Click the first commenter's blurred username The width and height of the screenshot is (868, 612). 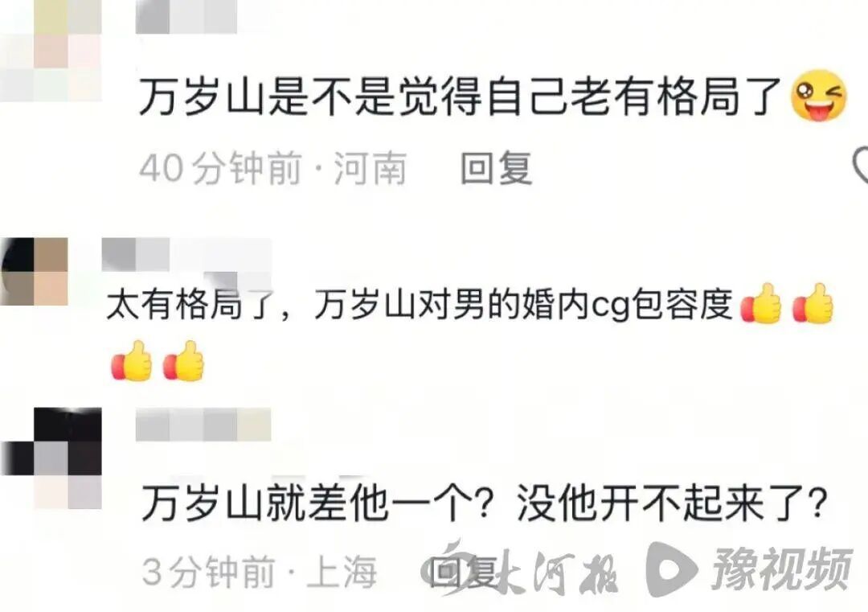click(186, 17)
